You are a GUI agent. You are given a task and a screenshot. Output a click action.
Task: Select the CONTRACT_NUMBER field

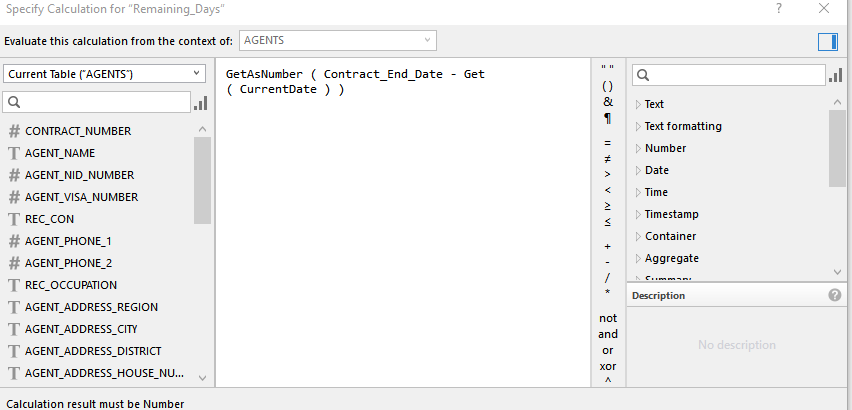[78, 131]
